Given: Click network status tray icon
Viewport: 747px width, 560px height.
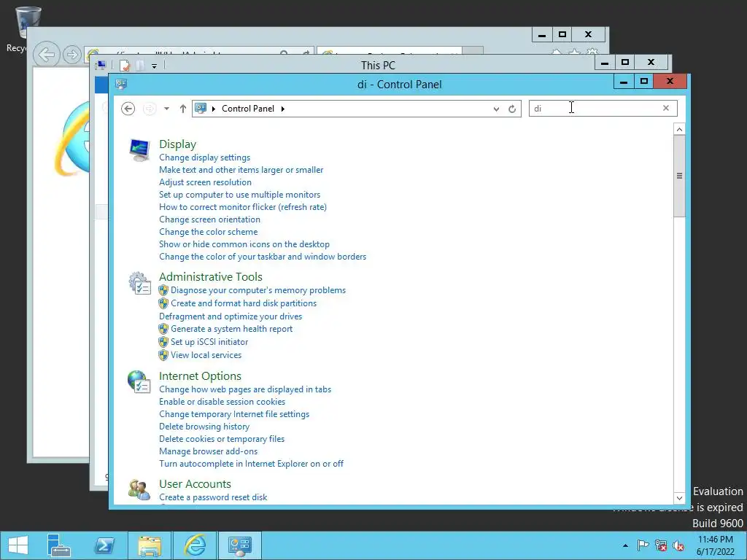Looking at the screenshot, I should click(661, 545).
